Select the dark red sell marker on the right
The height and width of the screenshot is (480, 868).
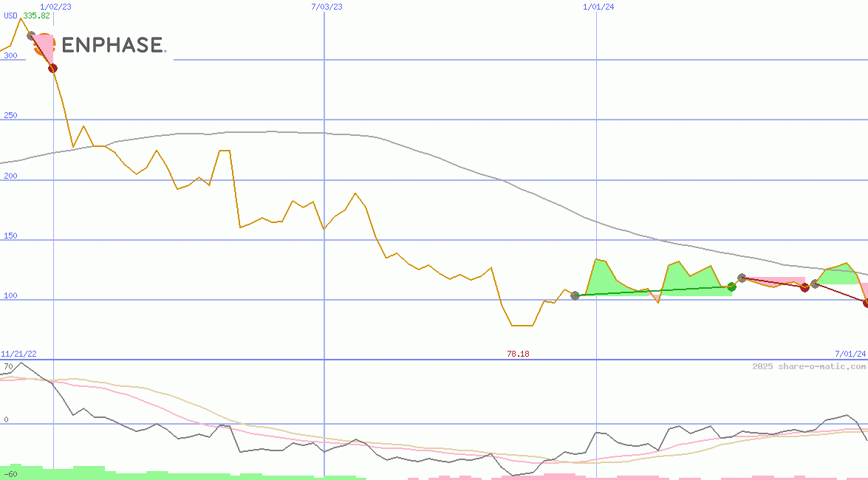[804, 287]
